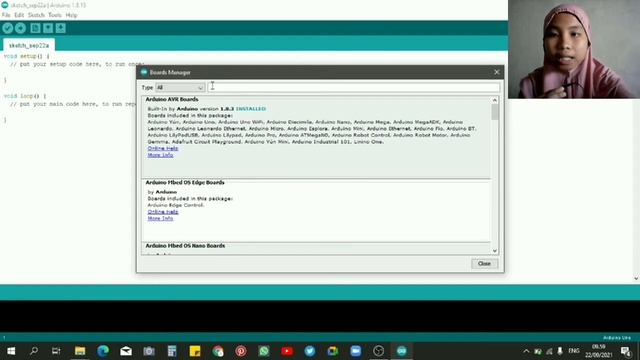Select the Arduino Mbed OS Nano Boards heading
Viewport: 640px width, 360px height.
[185, 246]
